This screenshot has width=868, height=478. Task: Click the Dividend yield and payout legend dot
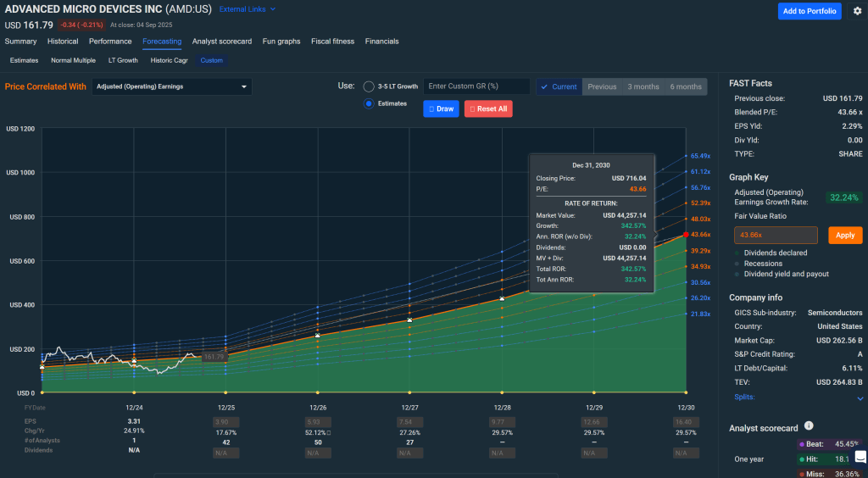click(737, 274)
